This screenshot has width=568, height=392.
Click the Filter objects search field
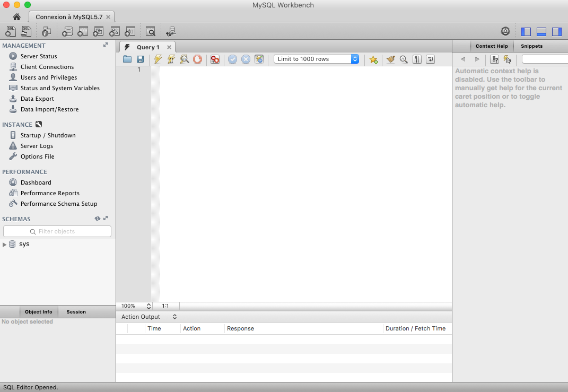(x=57, y=231)
